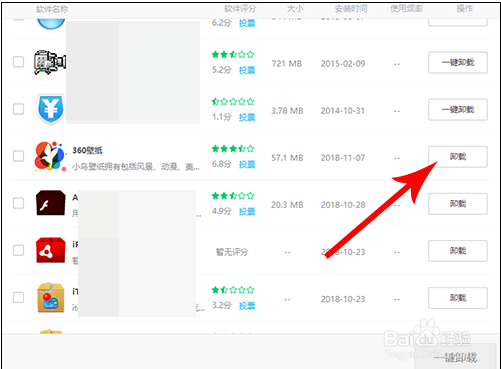The image size is (501, 369).
Task: Click the star rating above 3.2分
Action: point(233,290)
